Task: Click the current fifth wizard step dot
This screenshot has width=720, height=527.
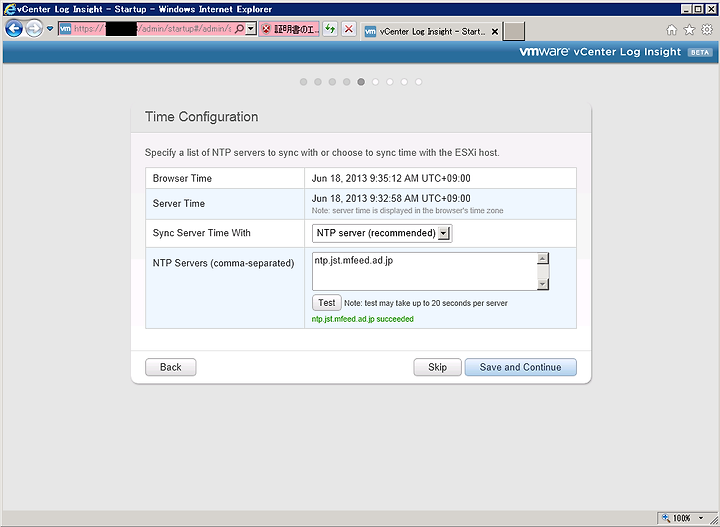Action: [x=361, y=82]
